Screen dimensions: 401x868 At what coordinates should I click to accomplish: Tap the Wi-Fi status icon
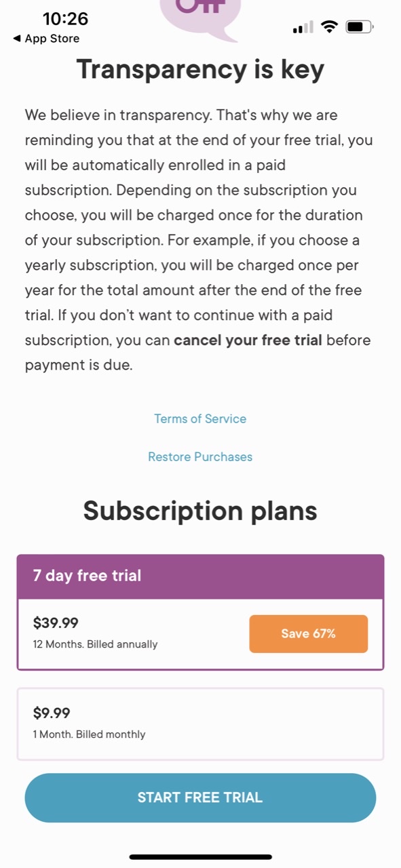(330, 27)
